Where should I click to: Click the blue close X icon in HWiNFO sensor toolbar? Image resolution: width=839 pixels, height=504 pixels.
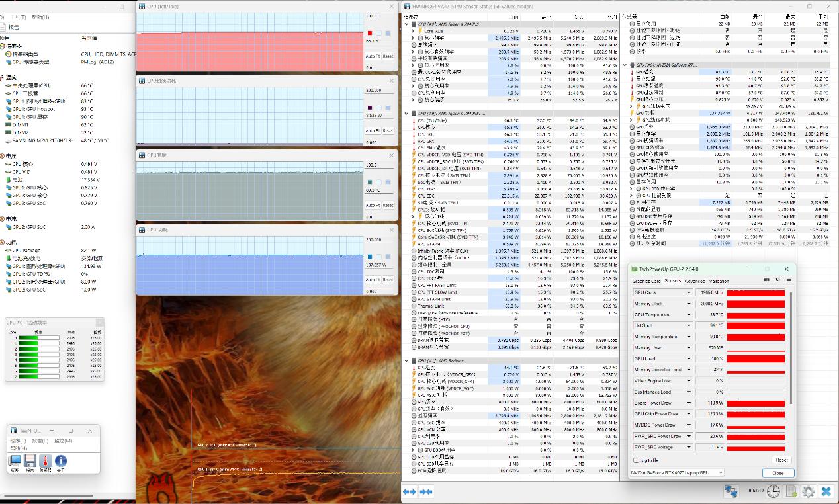click(826, 491)
